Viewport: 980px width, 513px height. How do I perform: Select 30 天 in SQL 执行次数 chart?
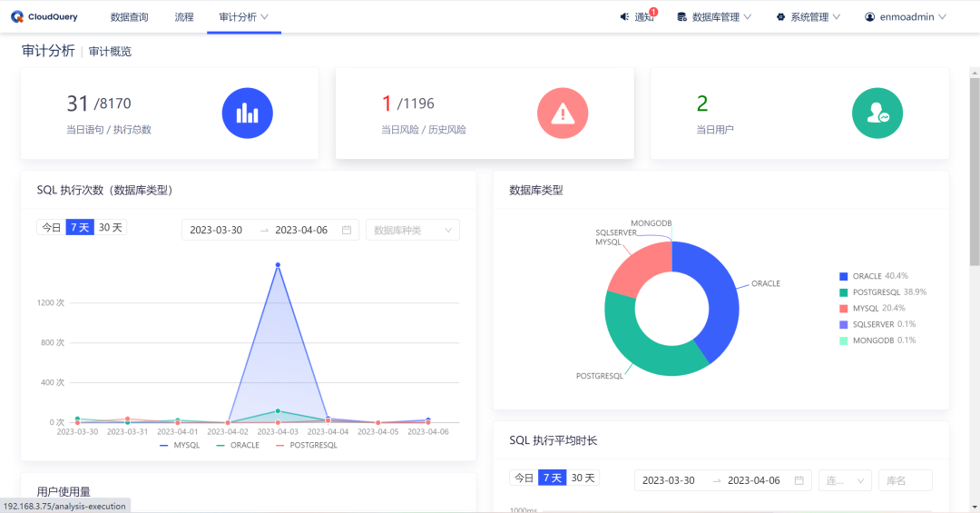[111, 227]
